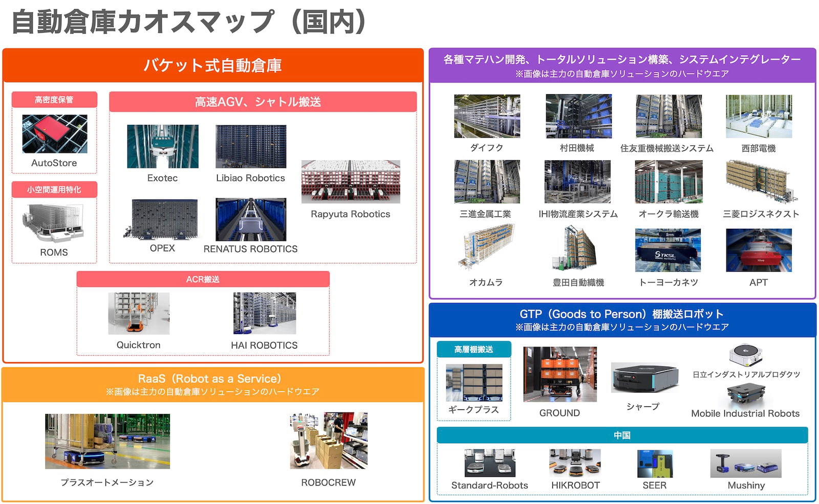Click the ACR搬送 section header
The width and height of the screenshot is (819, 504).
(x=203, y=279)
